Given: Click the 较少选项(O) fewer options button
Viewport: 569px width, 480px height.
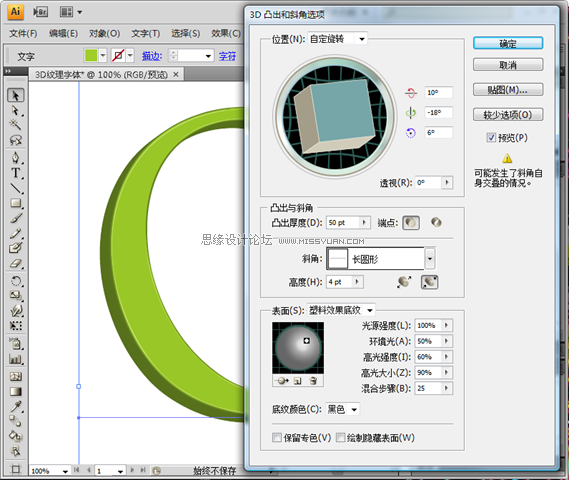Looking at the screenshot, I should (508, 115).
